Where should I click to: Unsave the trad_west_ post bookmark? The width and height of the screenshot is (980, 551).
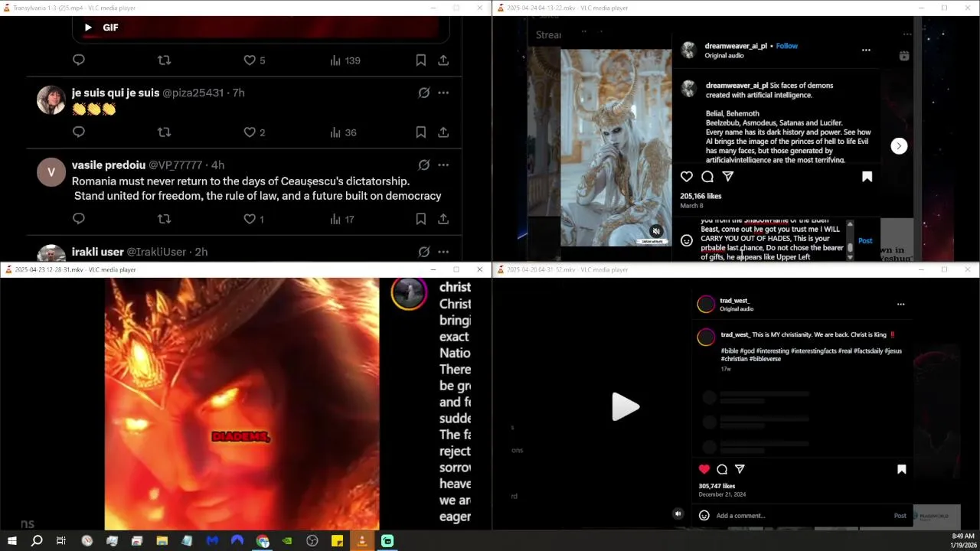coord(901,469)
